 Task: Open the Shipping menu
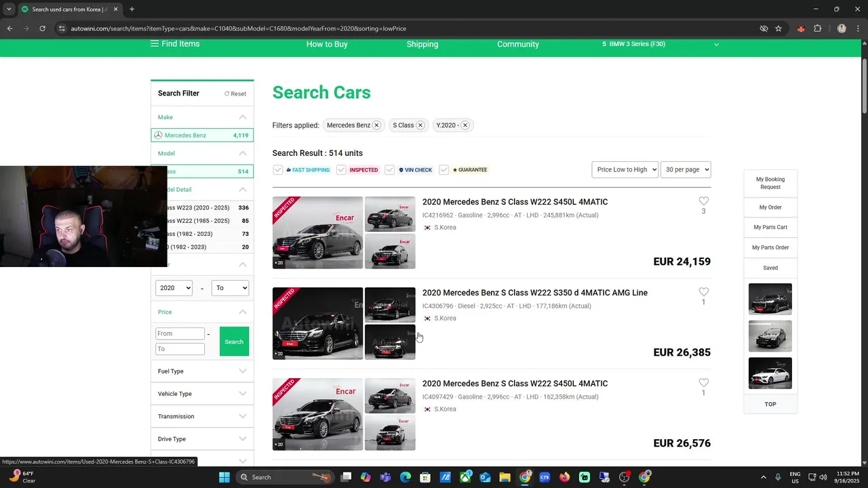point(422,44)
